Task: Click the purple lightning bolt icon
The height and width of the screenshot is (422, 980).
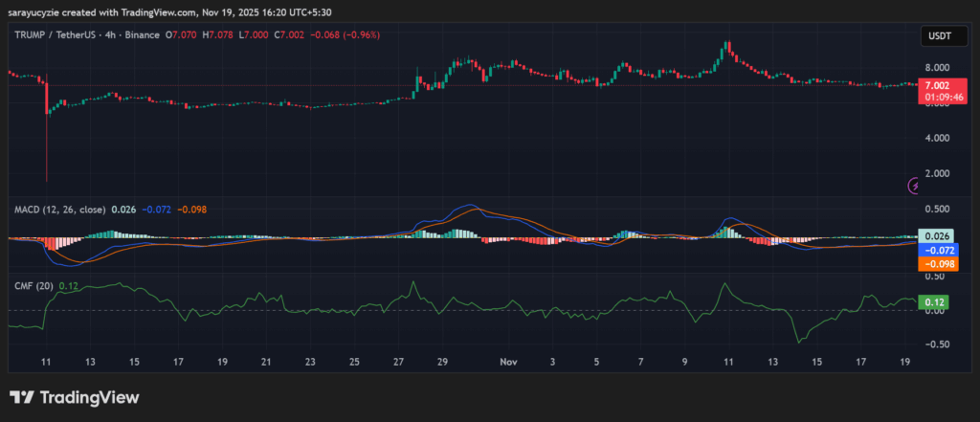Action: point(915,187)
